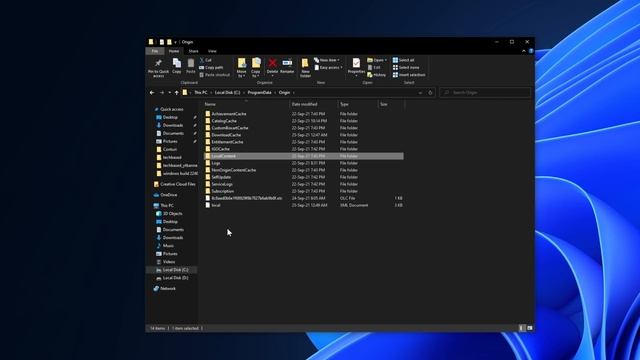Click This PC in the address breadcrumb
The height and width of the screenshot is (360, 640).
(x=201, y=93)
